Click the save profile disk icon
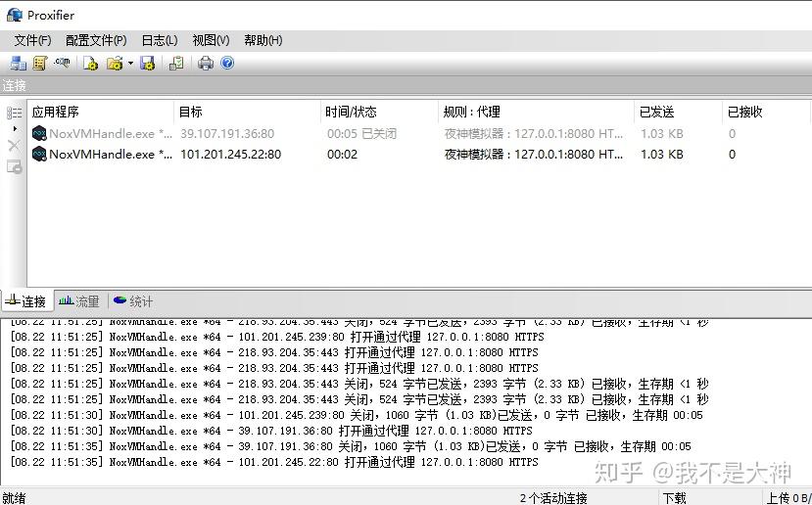The image size is (812, 505). (x=148, y=63)
